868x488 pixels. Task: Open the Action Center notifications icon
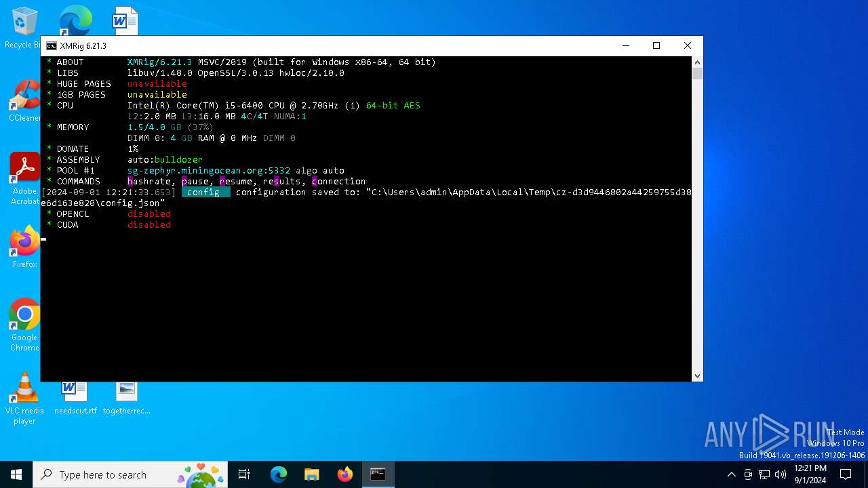pyautogui.click(x=846, y=474)
